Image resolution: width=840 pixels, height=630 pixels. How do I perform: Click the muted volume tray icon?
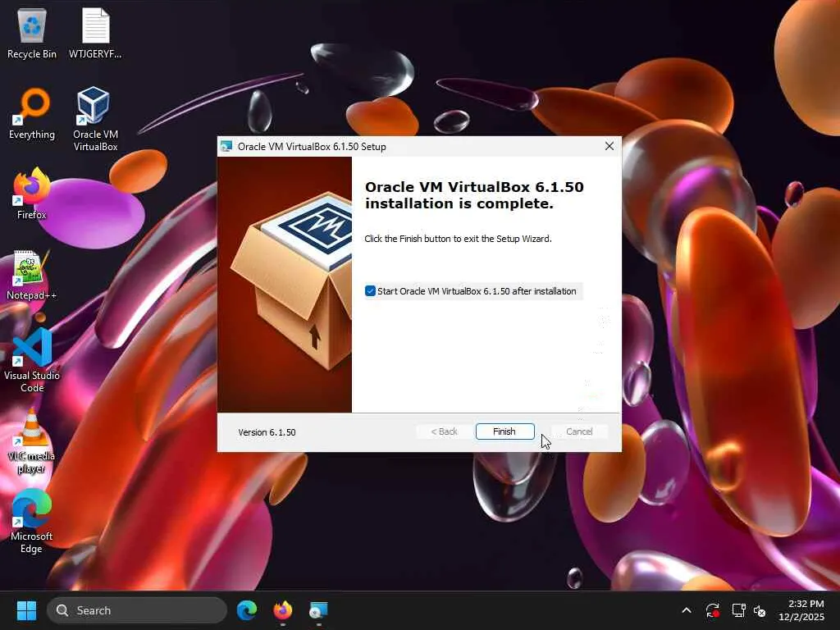[760, 610]
